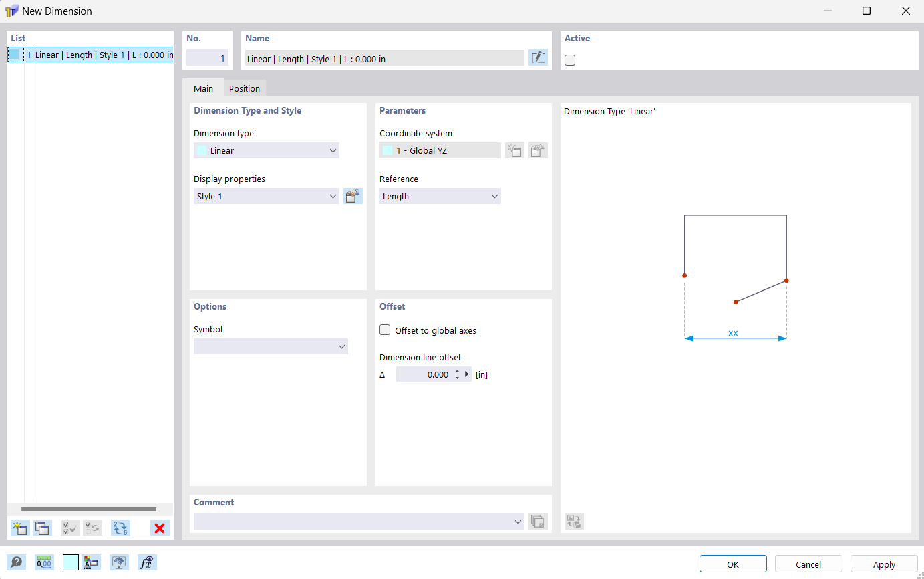Create a new coordinate system

[514, 150]
